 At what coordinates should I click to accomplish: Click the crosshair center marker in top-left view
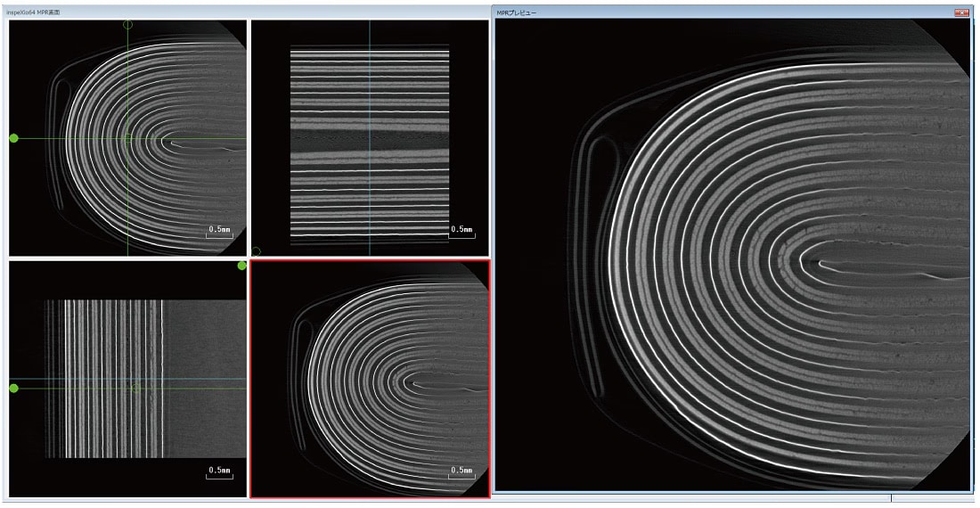[127, 138]
